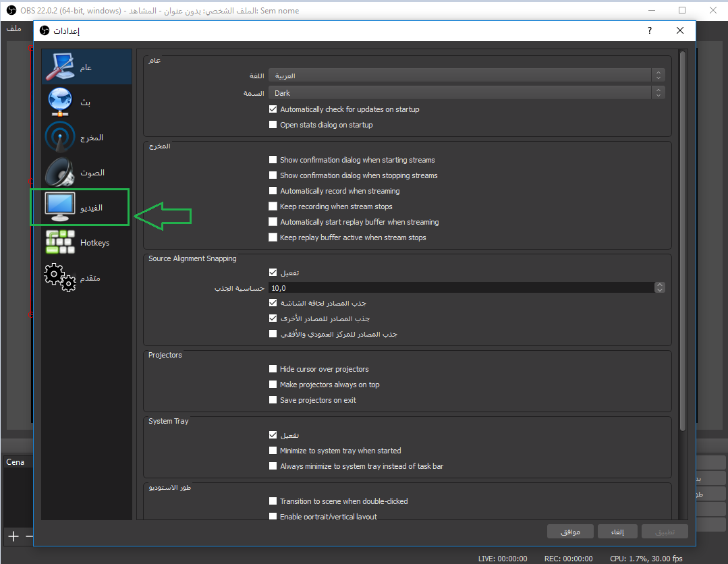
Task: Select the Audio speaker icon
Action: tap(59, 172)
